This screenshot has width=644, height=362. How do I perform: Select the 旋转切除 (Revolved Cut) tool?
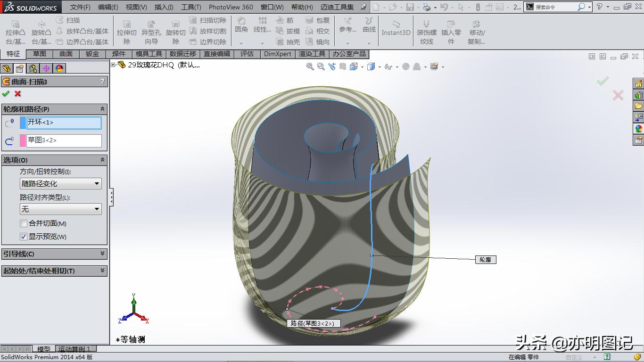point(175,30)
